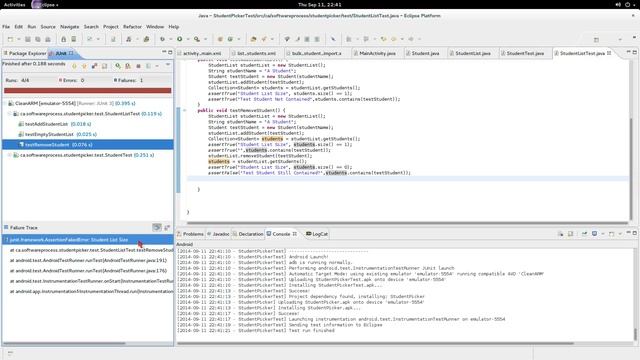The height and width of the screenshot is (360, 640).
Task: Toggle Scroll Lock in the JUnit toolbar
Action: tap(104, 66)
